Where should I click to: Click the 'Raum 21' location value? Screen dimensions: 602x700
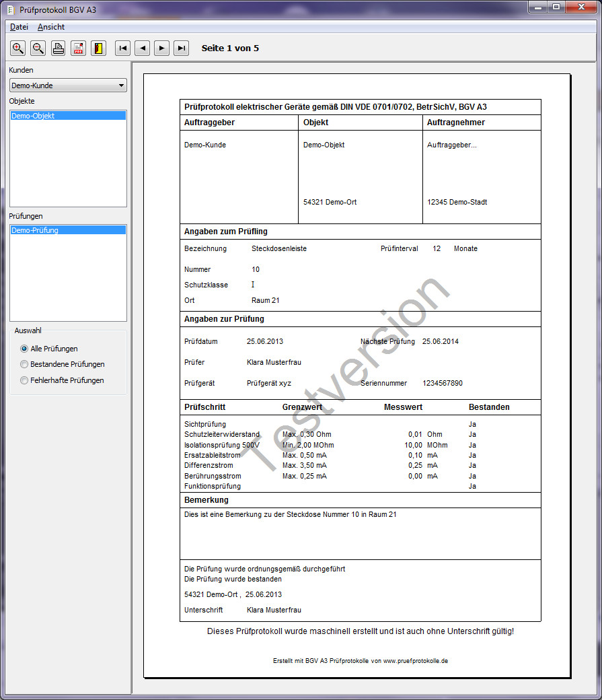pyautogui.click(x=266, y=300)
